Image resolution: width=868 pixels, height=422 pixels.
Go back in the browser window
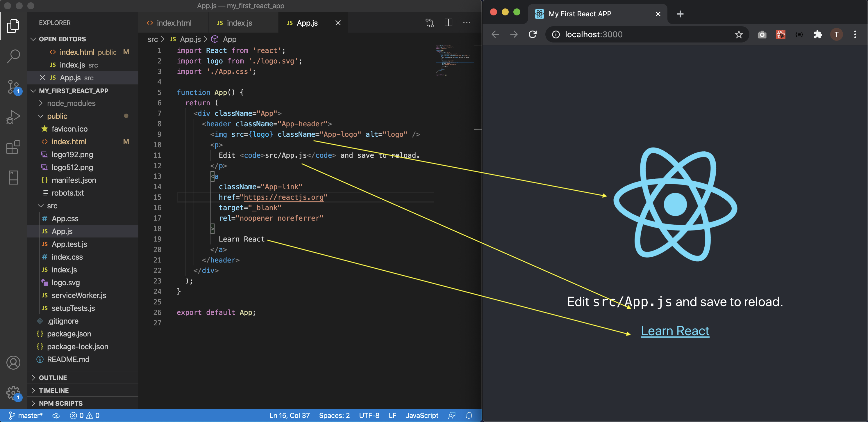click(495, 34)
